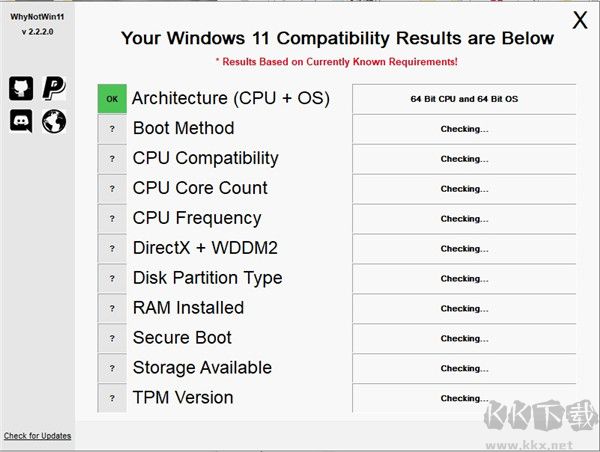Click the question mark beside CPU Core Count
Screen dimensions: 600x452
click(112, 189)
